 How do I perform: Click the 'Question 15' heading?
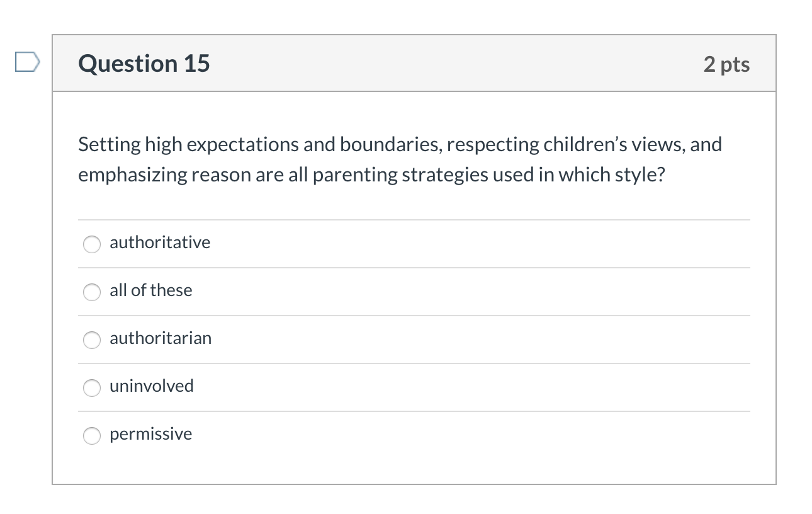click(144, 64)
